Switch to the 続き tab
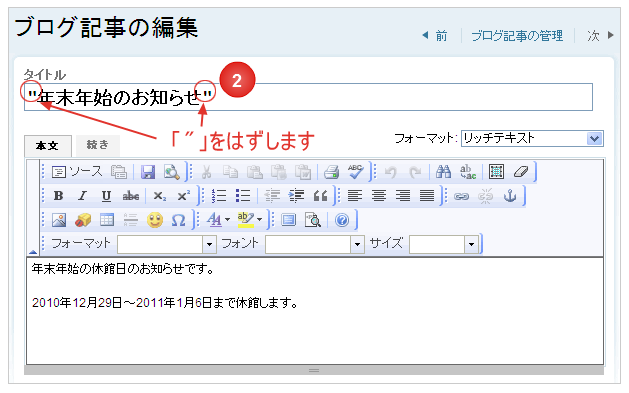This screenshot has height=393, width=629. 98,145
